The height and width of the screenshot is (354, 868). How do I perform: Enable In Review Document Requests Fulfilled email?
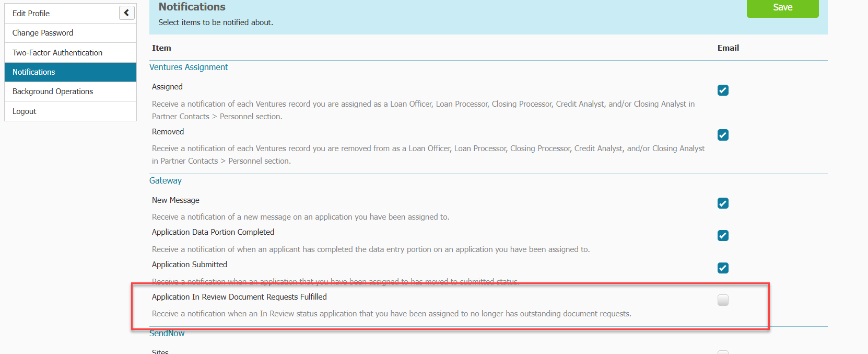pyautogui.click(x=723, y=300)
